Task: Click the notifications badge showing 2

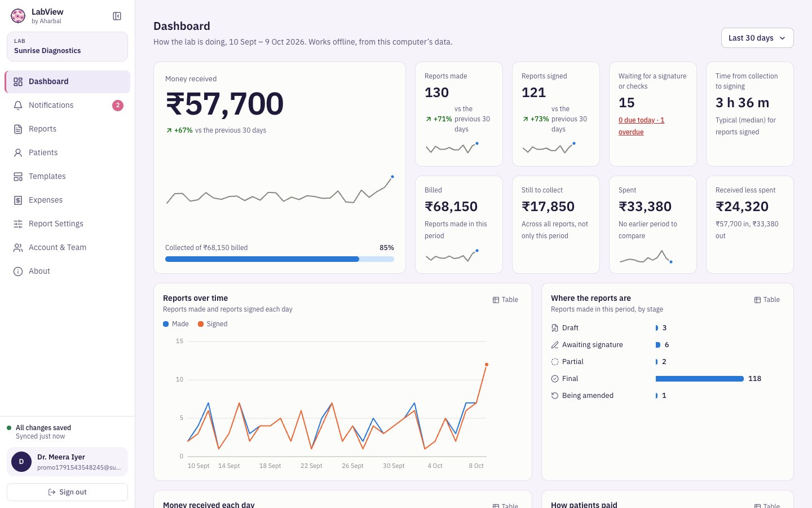Action: coord(118,106)
